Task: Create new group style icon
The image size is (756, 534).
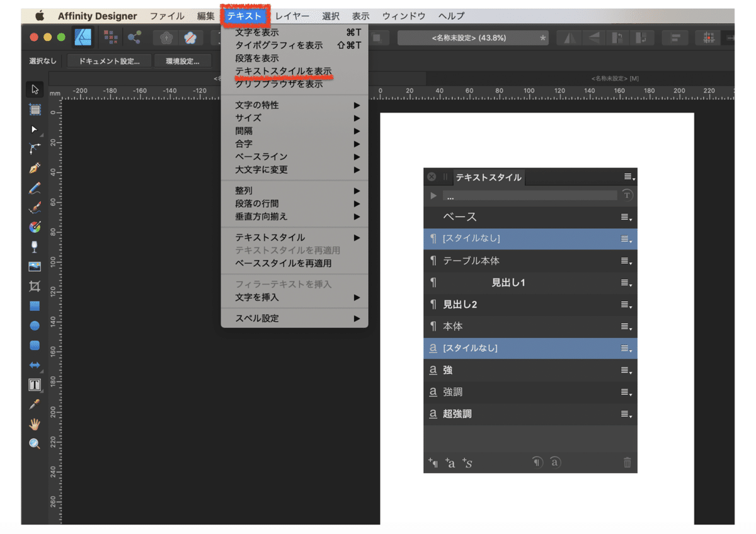Action: click(467, 463)
